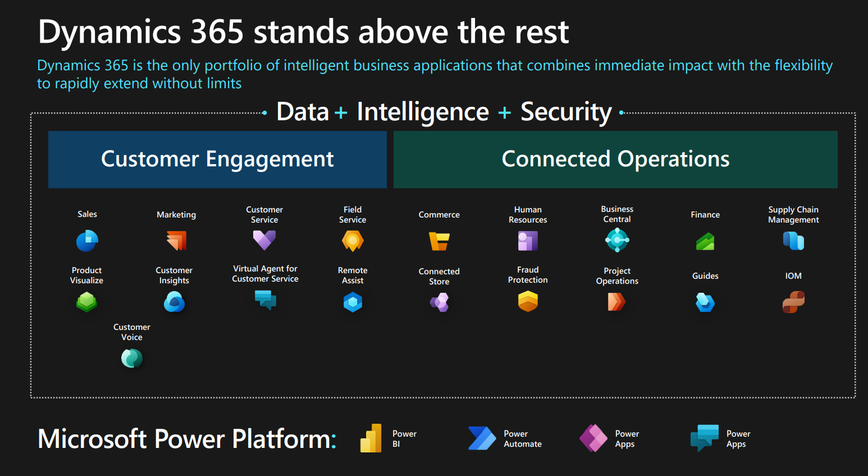This screenshot has height=476, width=868.
Task: Select the Commerce orange icon
Action: pos(439,241)
